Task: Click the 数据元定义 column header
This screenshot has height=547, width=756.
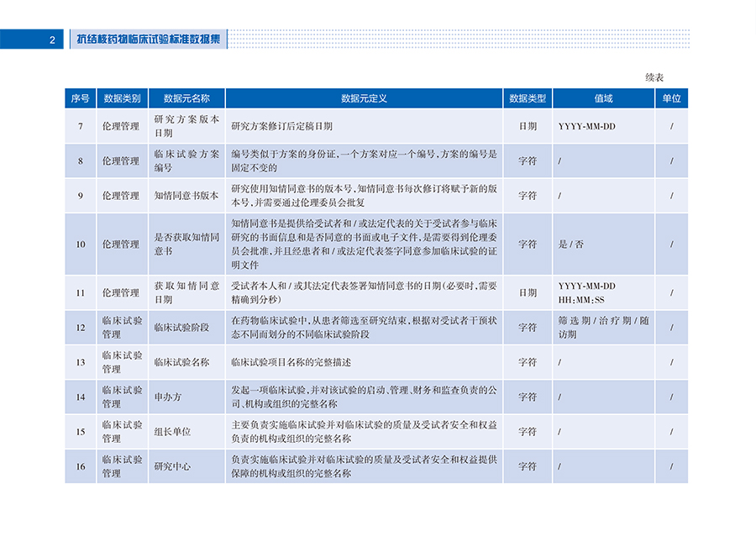Action: 364,98
